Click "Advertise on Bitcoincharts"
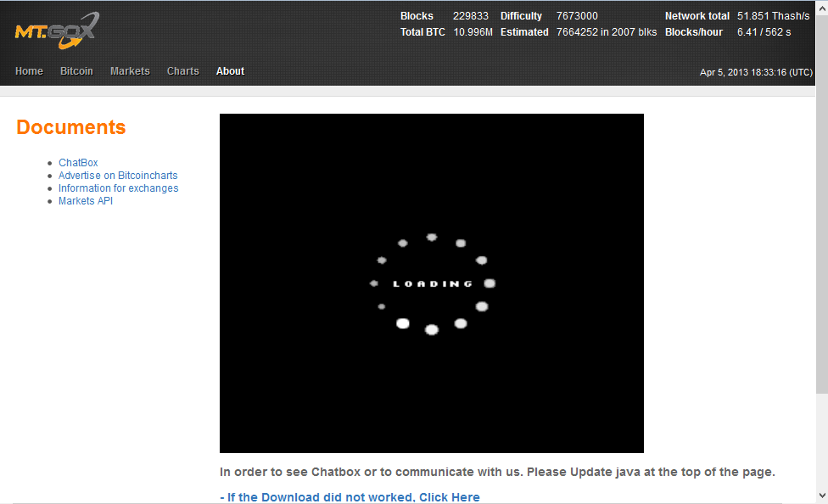 coord(118,175)
